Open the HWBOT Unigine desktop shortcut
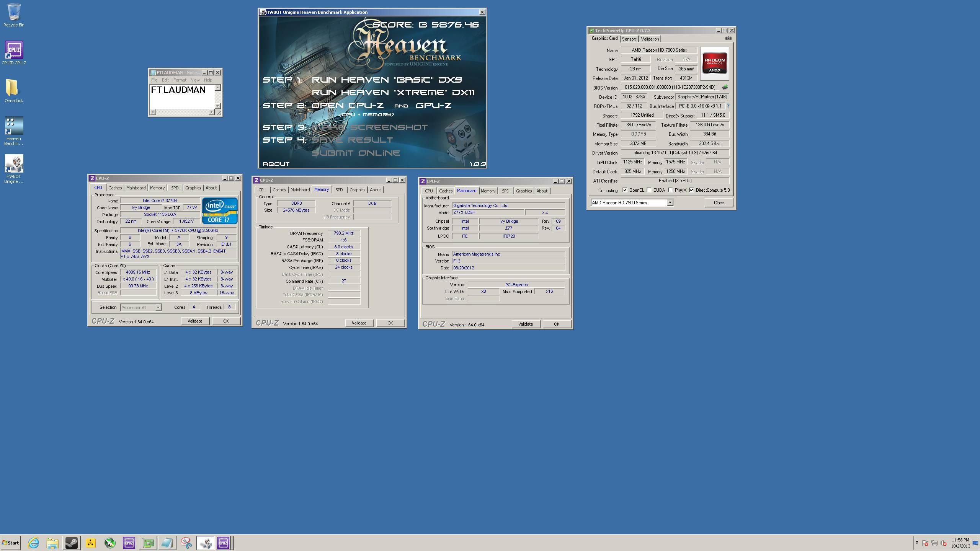This screenshot has height=551, width=980. [x=14, y=169]
